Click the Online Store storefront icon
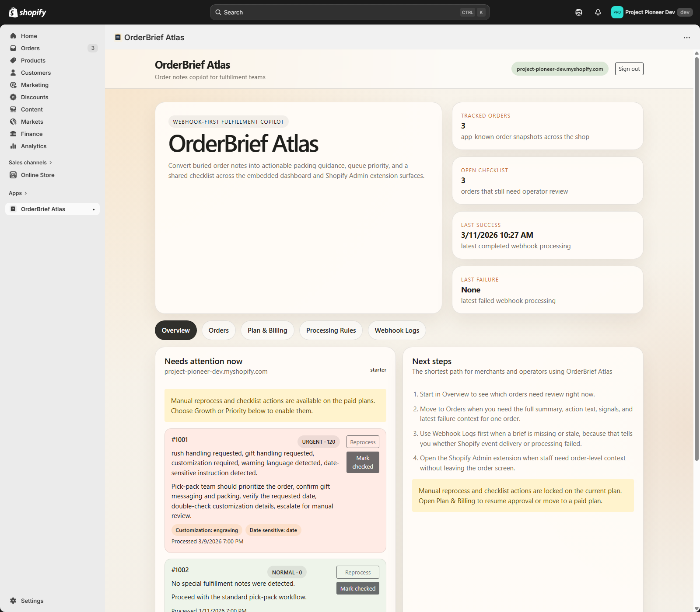 pos(13,175)
